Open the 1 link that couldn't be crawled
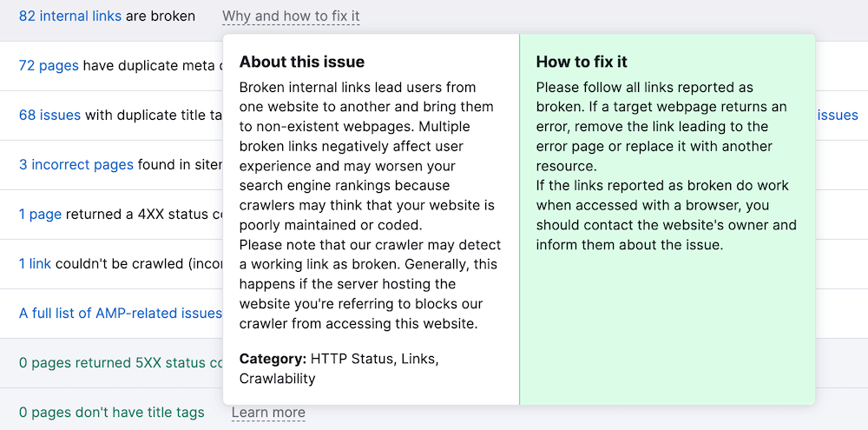 35,263
